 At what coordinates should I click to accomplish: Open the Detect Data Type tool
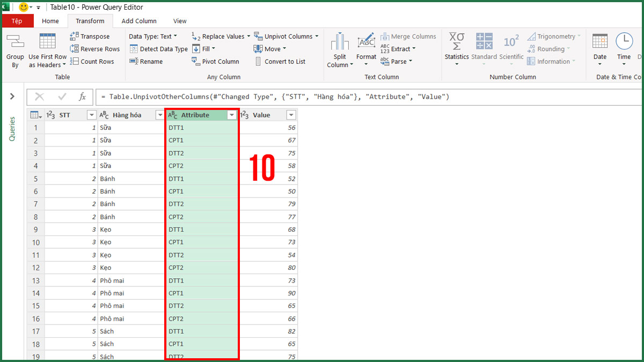pos(158,49)
